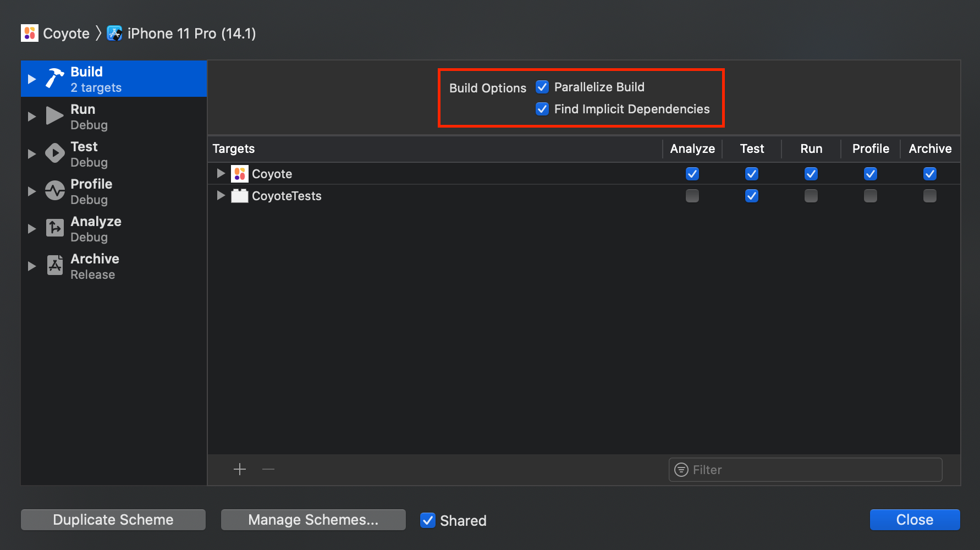The width and height of the screenshot is (980, 550).
Task: Enable Run for CoyoteTests target
Action: [811, 196]
